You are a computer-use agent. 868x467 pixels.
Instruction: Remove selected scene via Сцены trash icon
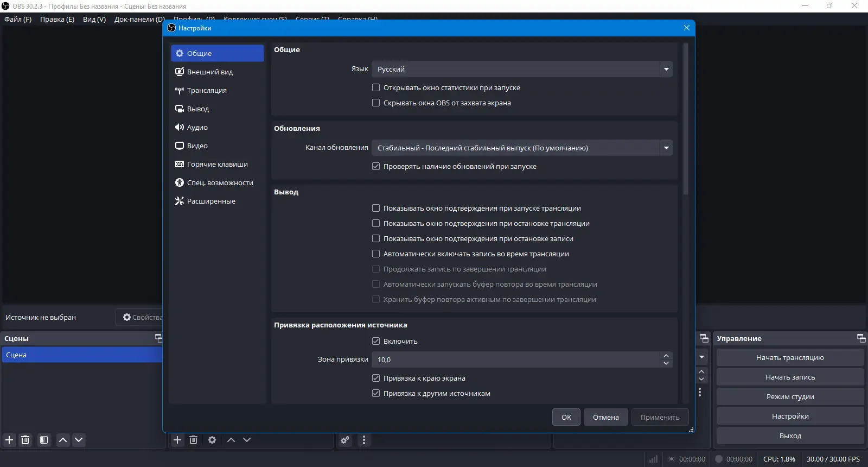tap(25, 440)
